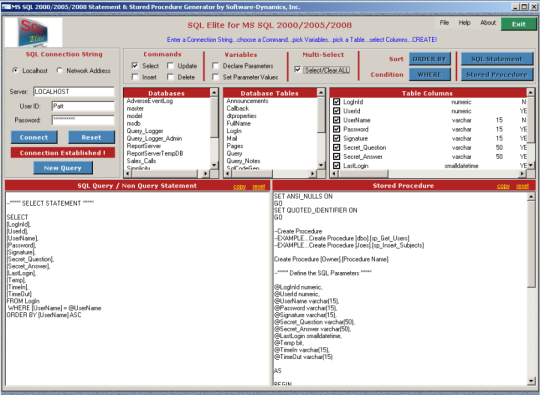540x395 pixels.
Task: Select the AdverseEventLog database
Action: (x=150, y=101)
